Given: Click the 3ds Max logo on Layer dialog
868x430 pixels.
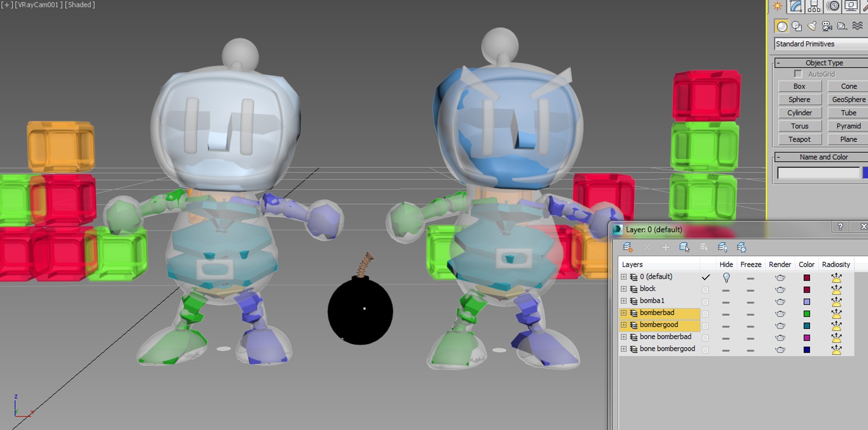Looking at the screenshot, I should point(618,229).
